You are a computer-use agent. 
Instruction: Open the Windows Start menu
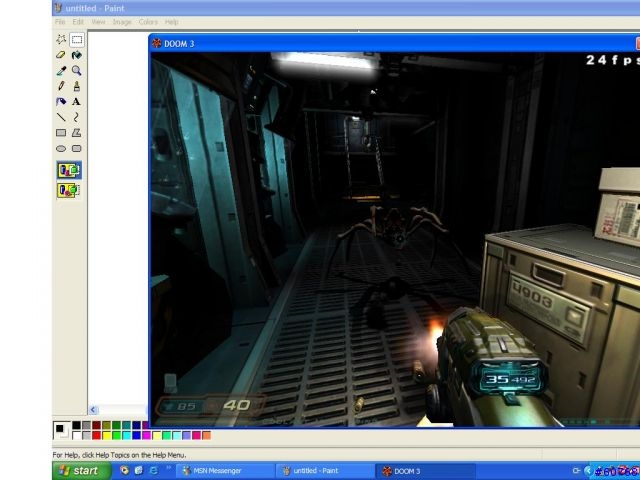point(80,471)
